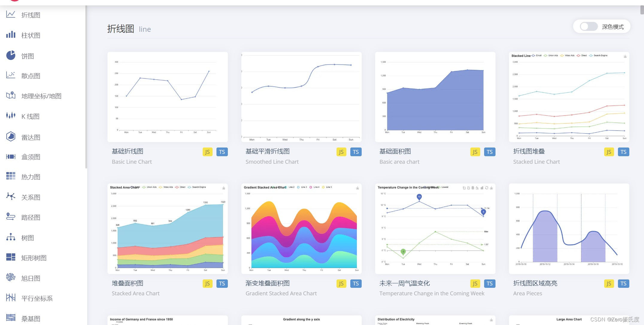
Task: Open the radar chart (雷达图) sidebar icon
Action: pyautogui.click(x=11, y=136)
